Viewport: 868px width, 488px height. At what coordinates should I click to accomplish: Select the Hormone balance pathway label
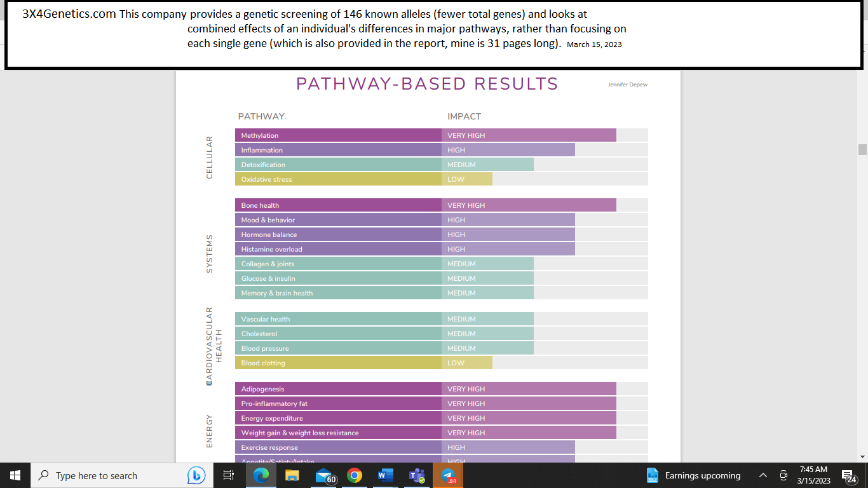click(x=269, y=234)
